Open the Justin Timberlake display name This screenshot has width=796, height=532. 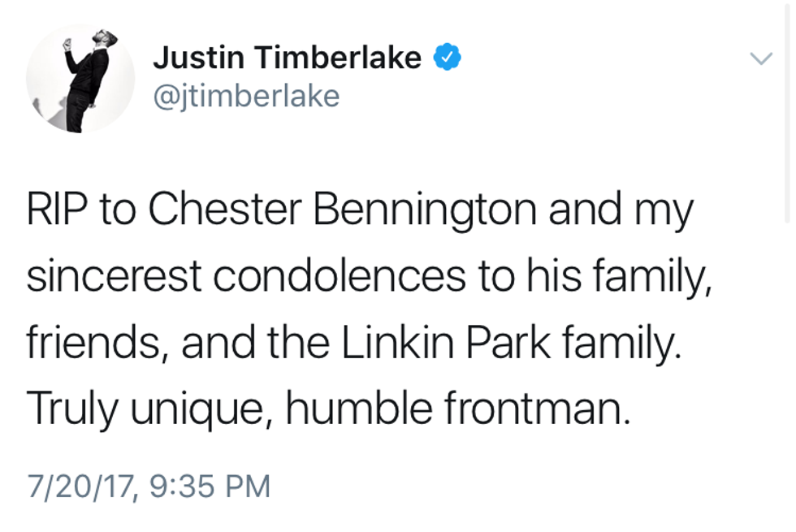(287, 58)
